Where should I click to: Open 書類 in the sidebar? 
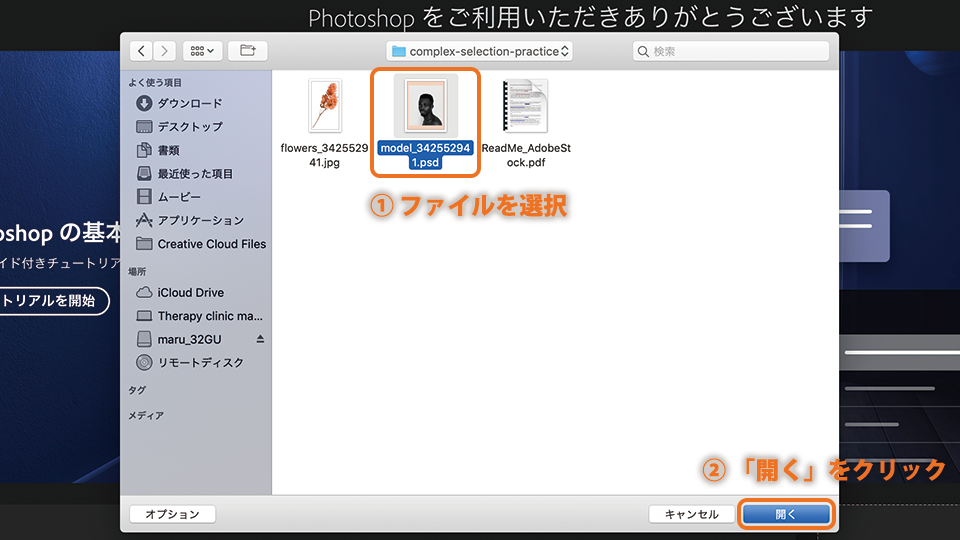tap(168, 150)
